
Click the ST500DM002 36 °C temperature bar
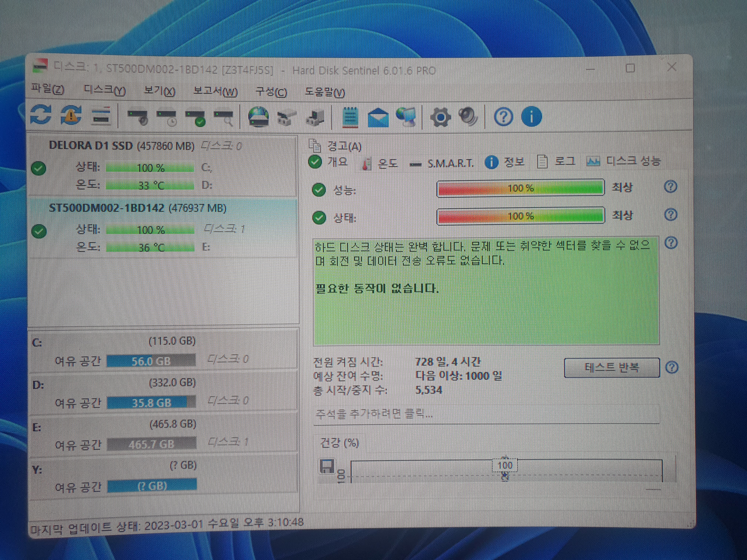tap(150, 247)
